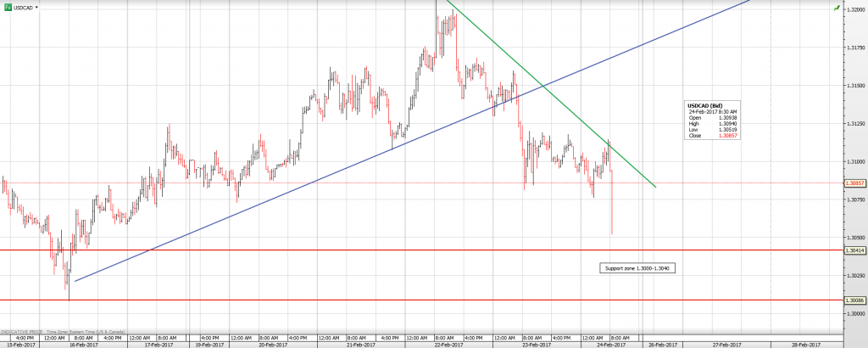Viewport: 868px width, 348px height.
Task: Click the green chart icon at top right
Action: point(837,7)
